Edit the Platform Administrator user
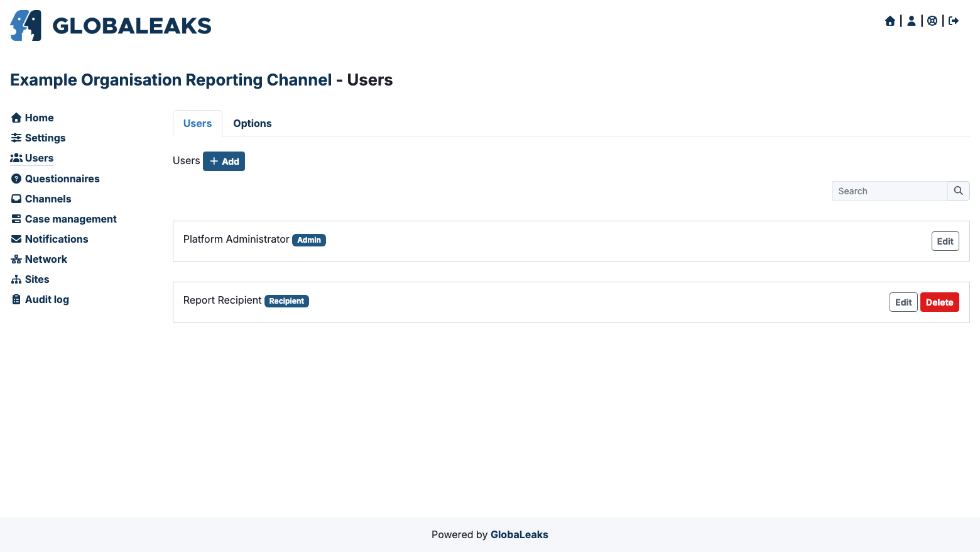 pos(945,241)
